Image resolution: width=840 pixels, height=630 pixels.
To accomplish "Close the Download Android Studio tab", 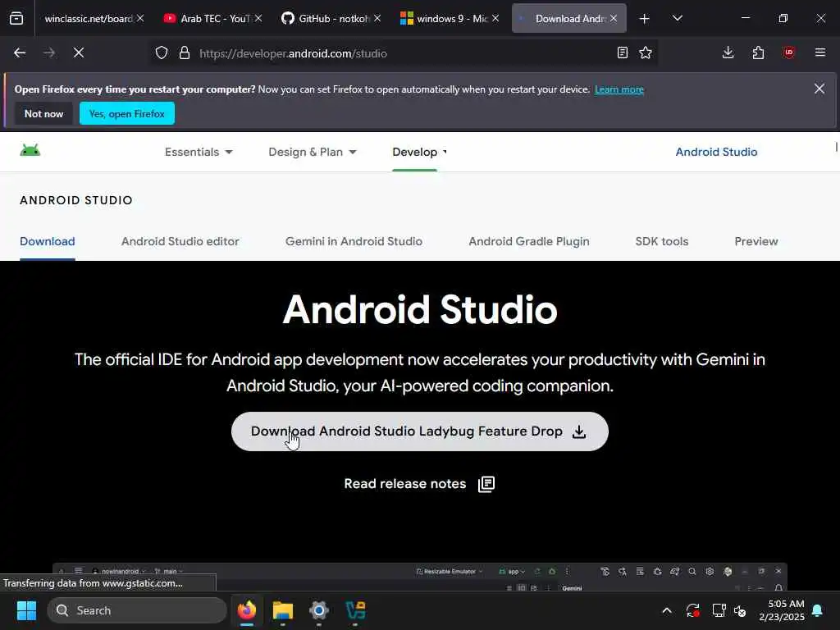I will (x=614, y=19).
